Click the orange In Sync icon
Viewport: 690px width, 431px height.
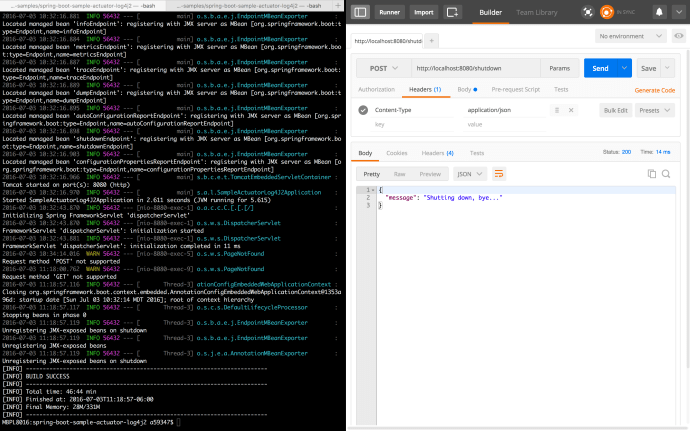(606, 12)
